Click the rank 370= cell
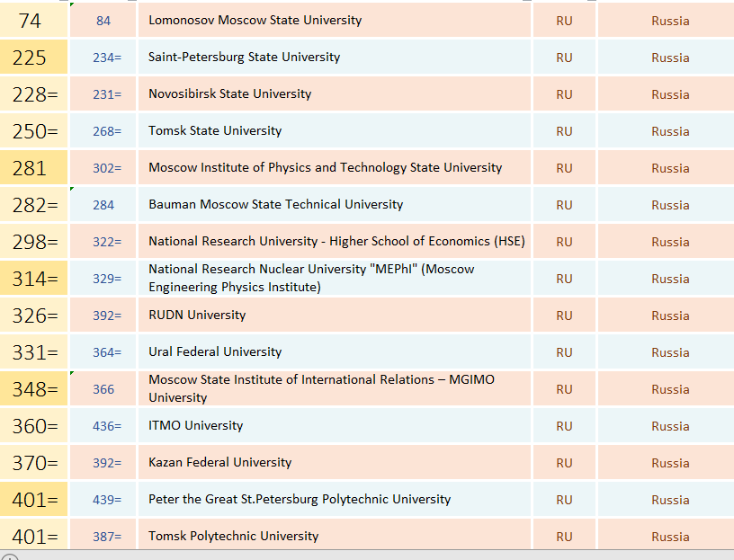 [33, 463]
